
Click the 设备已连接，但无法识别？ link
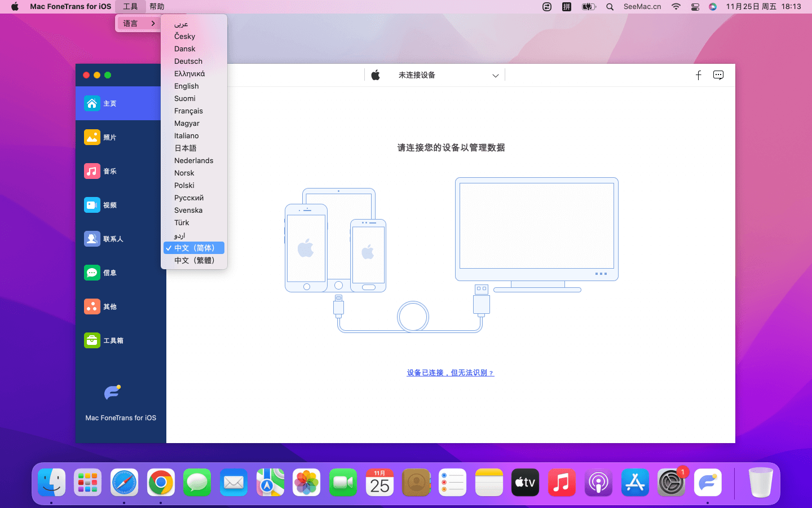451,373
